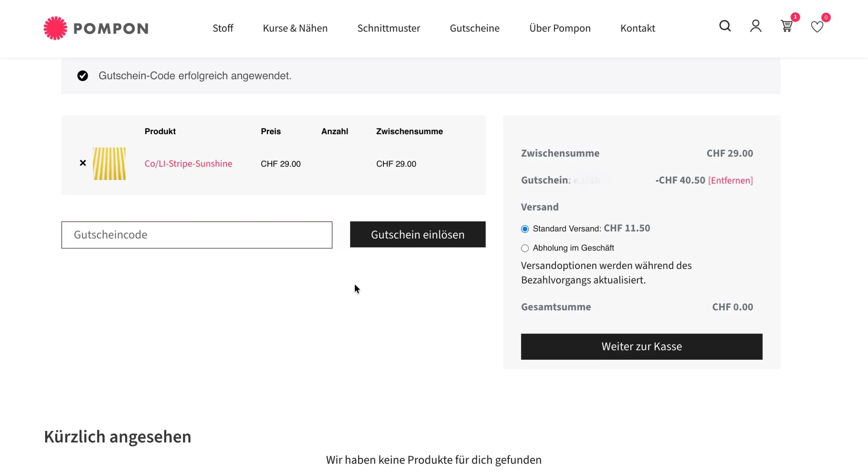This screenshot has width=868, height=472.
Task: Open the shopping cart icon
Action: (786, 26)
